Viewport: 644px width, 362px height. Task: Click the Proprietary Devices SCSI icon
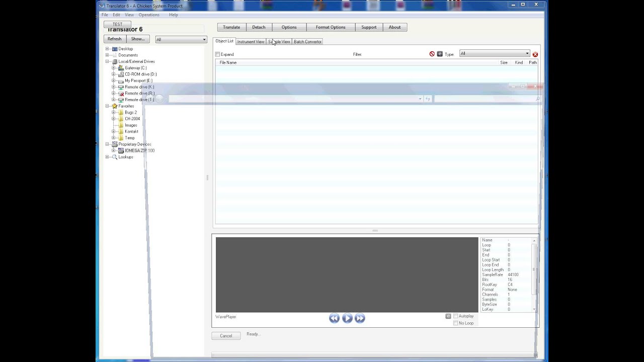(115, 144)
